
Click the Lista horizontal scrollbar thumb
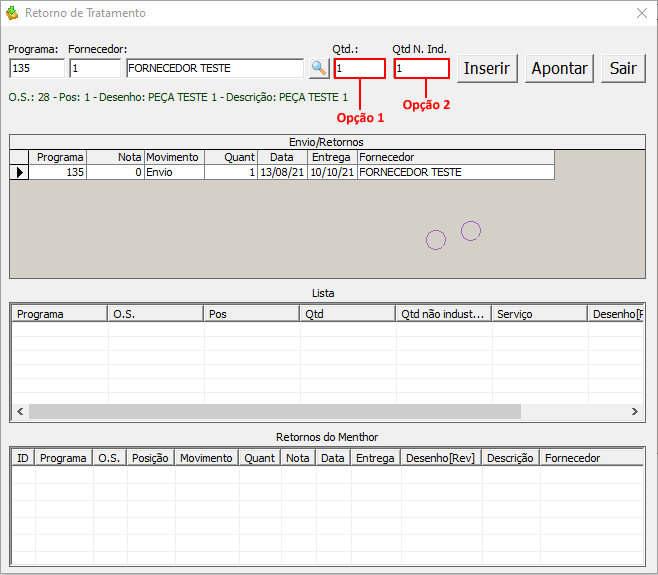click(x=274, y=411)
